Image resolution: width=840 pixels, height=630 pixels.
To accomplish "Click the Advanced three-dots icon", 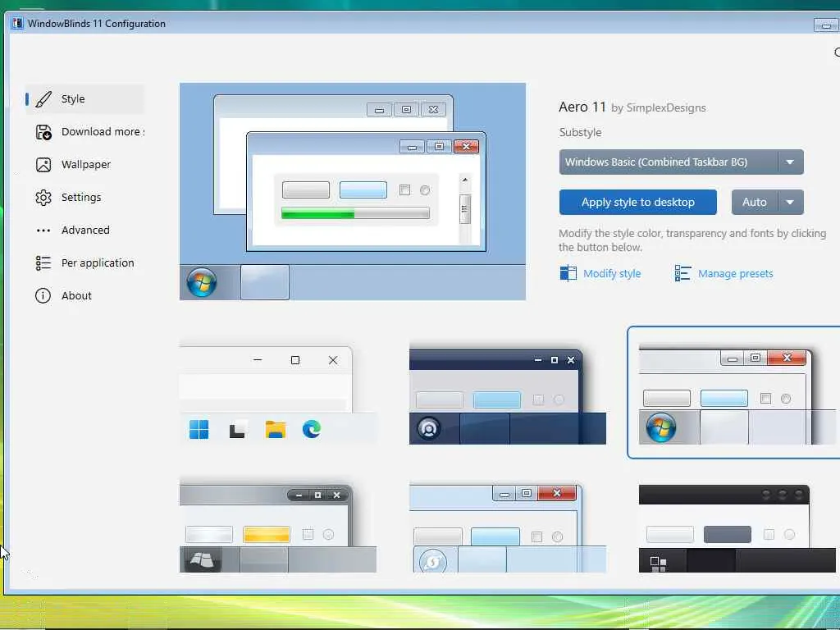I will pyautogui.click(x=43, y=231).
